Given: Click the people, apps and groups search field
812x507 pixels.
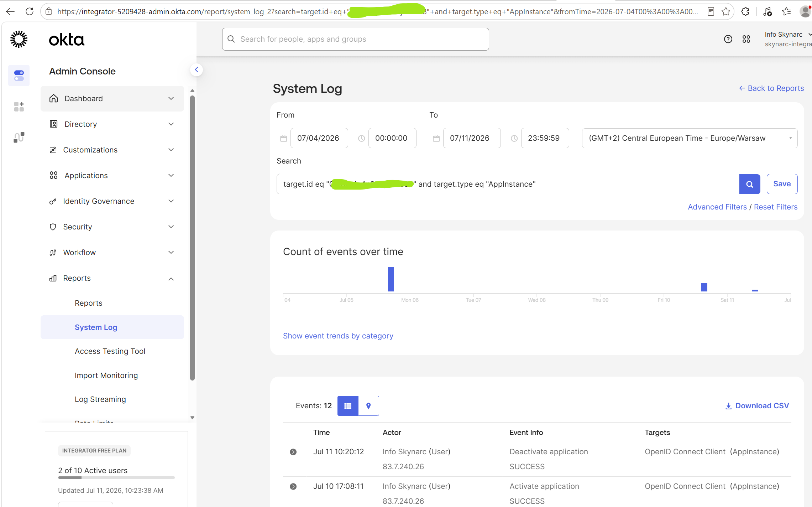Looking at the screenshot, I should (356, 39).
